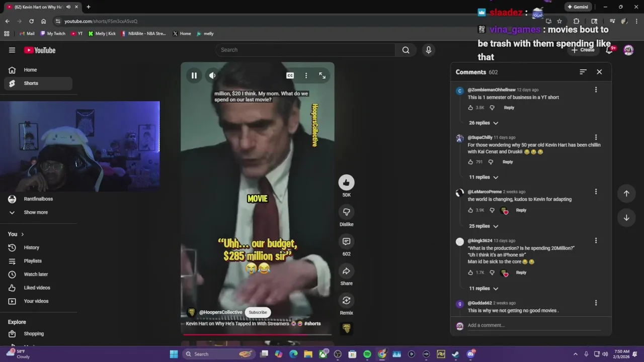The width and height of the screenshot is (644, 362).
Task: Expand 11 replies under SupaChilly comment
Action: (x=484, y=177)
